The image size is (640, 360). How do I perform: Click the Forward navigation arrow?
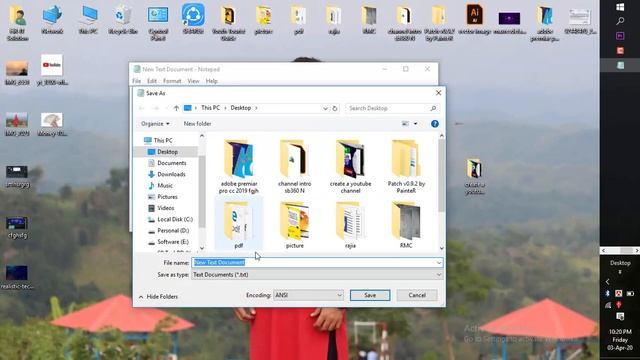pyautogui.click(x=156, y=108)
